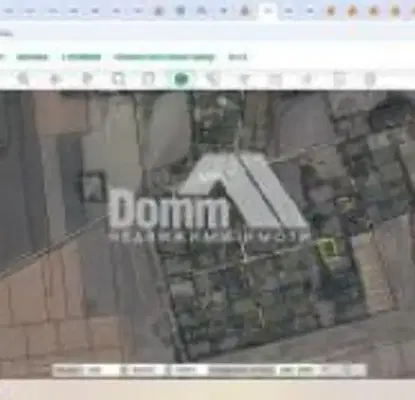The width and height of the screenshot is (415, 400).
Task: Click the first icon in the toolbar row
Action: [x=23, y=79]
